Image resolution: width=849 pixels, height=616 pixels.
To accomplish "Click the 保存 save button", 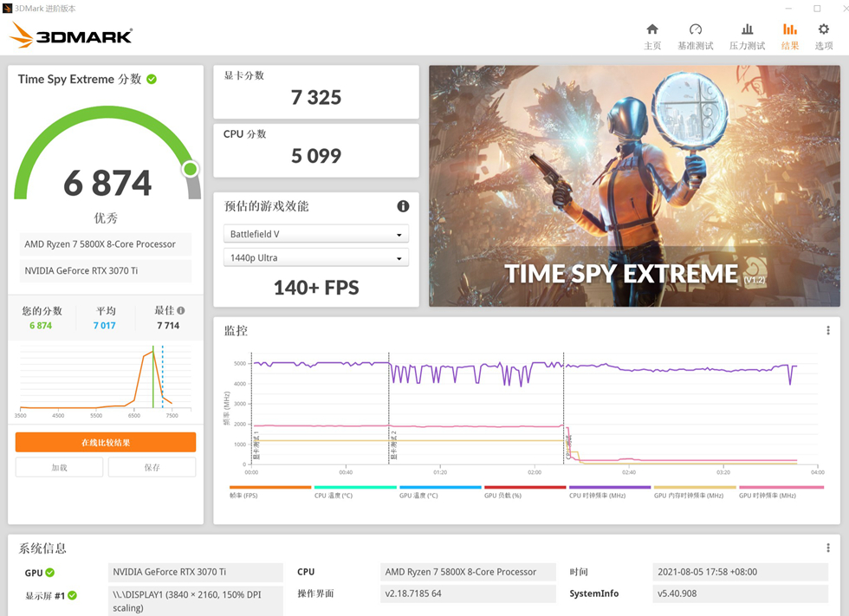I will (152, 466).
